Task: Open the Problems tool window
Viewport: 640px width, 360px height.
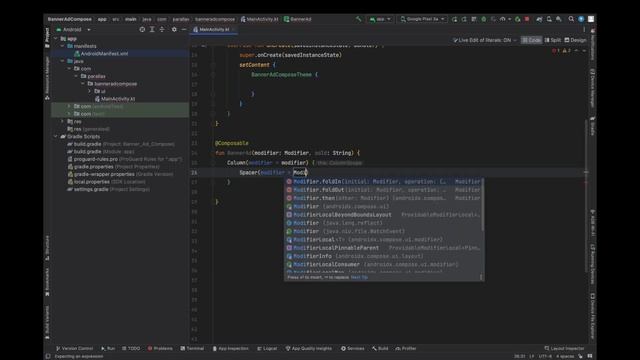Action: pos(160,349)
